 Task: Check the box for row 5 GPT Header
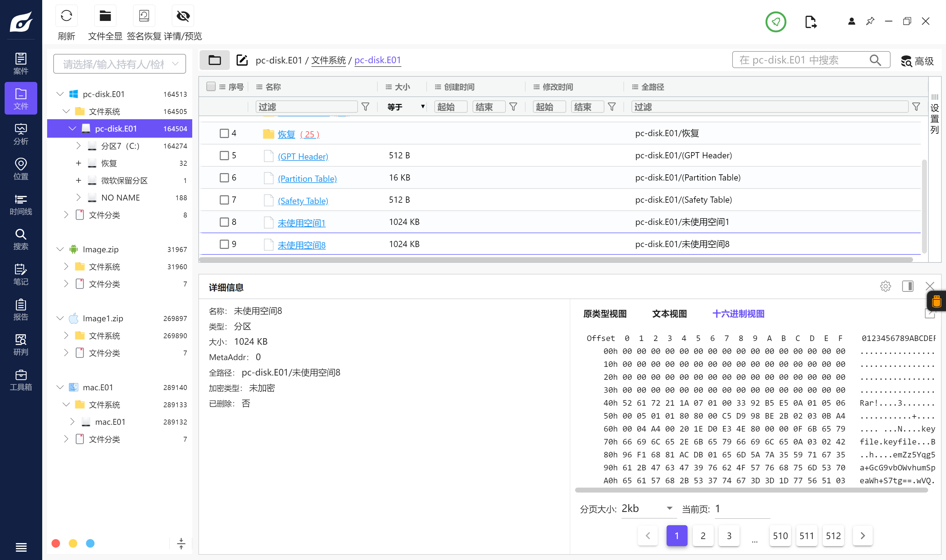pos(224,156)
